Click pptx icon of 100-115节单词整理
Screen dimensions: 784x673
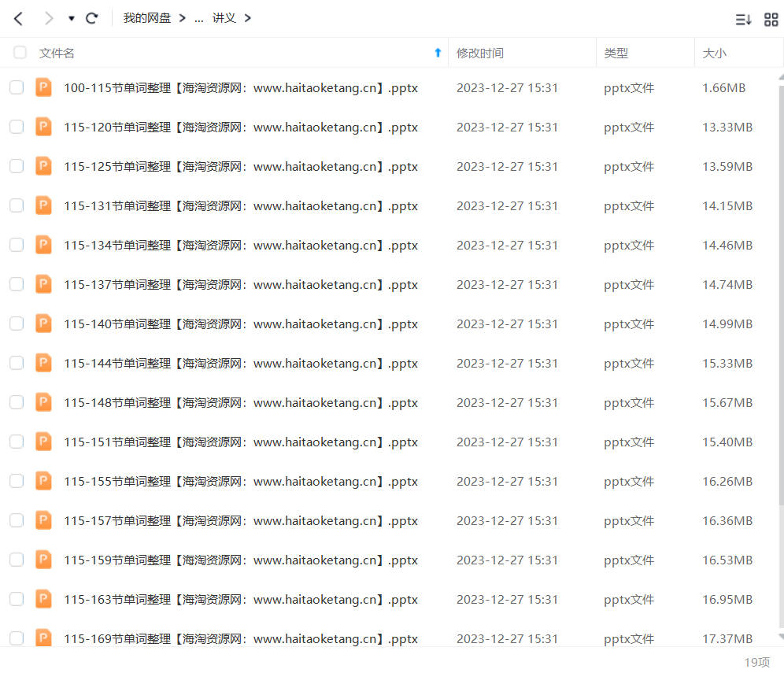pyautogui.click(x=43, y=87)
